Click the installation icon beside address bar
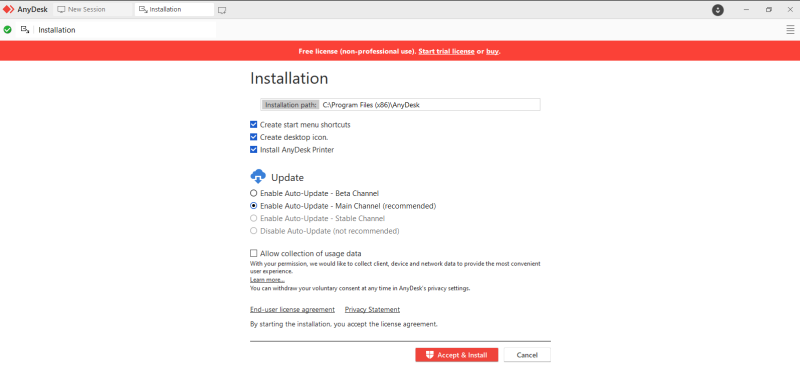Image resolution: width=800 pixels, height=383 pixels. (24, 30)
